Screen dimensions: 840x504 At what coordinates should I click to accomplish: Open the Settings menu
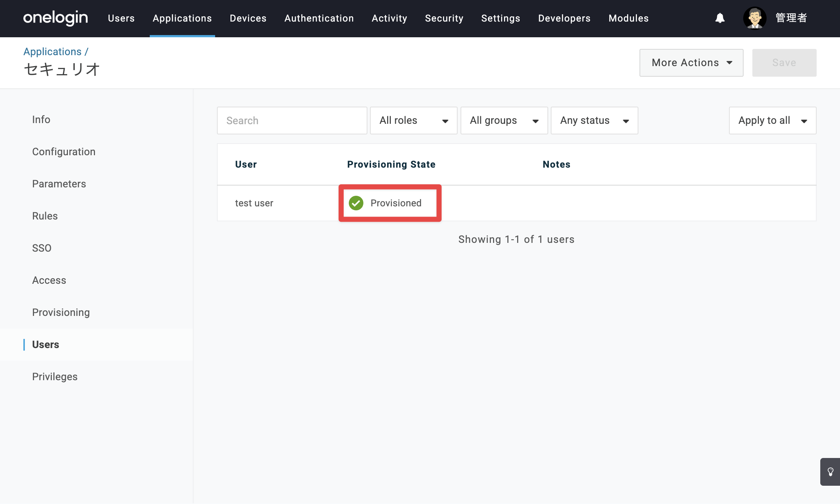click(x=501, y=18)
